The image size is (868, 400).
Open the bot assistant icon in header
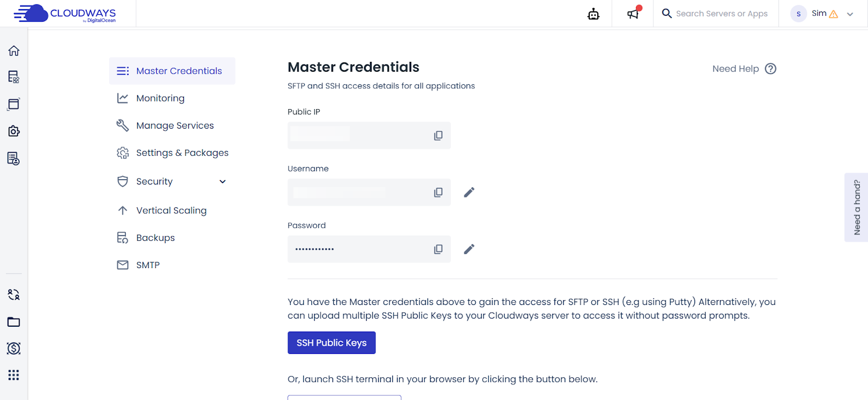click(x=593, y=14)
